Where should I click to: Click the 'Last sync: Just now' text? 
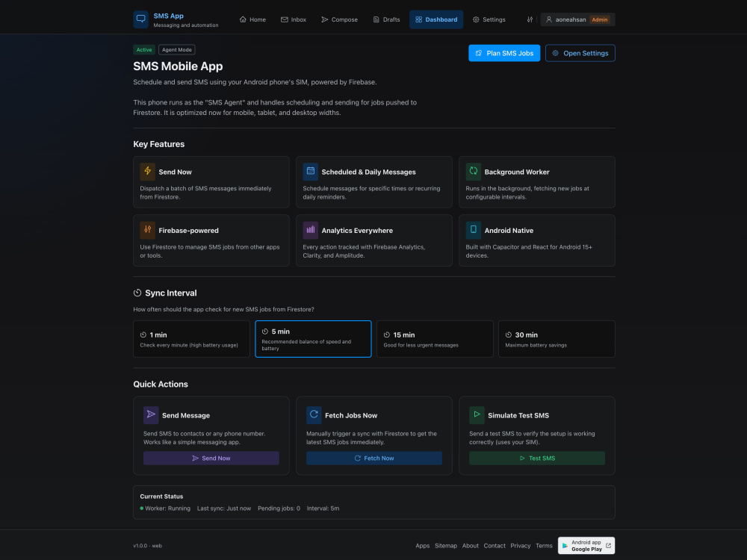(224, 508)
